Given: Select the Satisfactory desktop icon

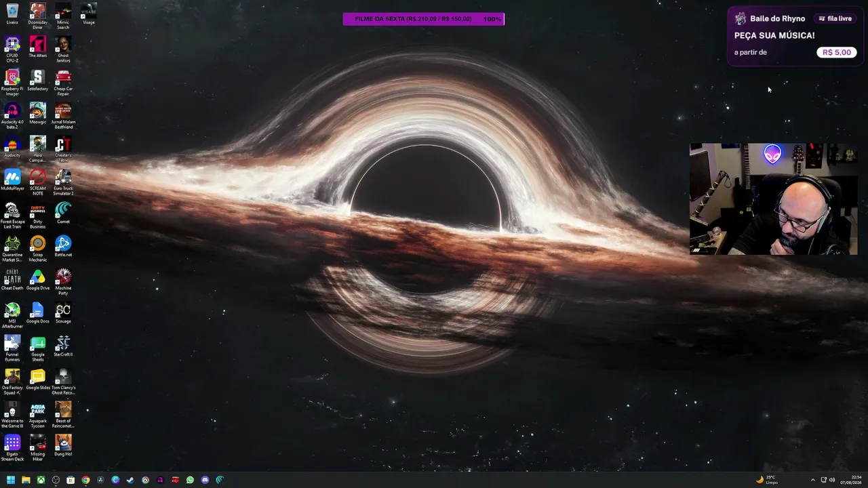Looking at the screenshot, I should (x=37, y=80).
